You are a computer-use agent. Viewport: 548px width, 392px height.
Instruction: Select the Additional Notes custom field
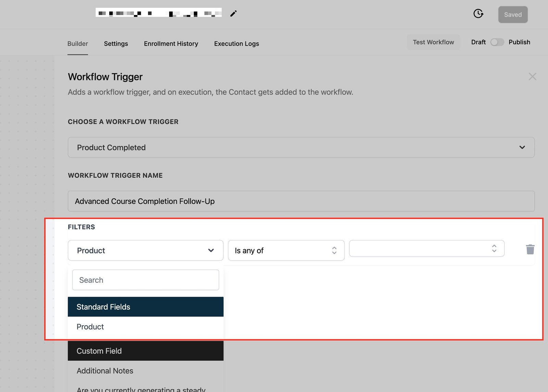[105, 371]
